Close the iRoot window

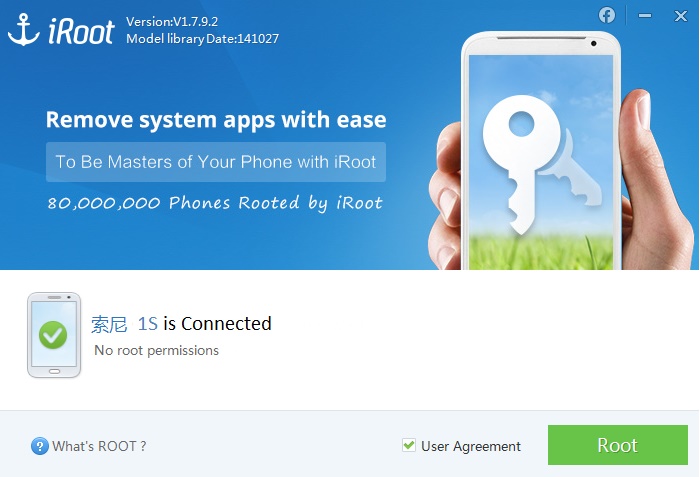pyautogui.click(x=680, y=16)
